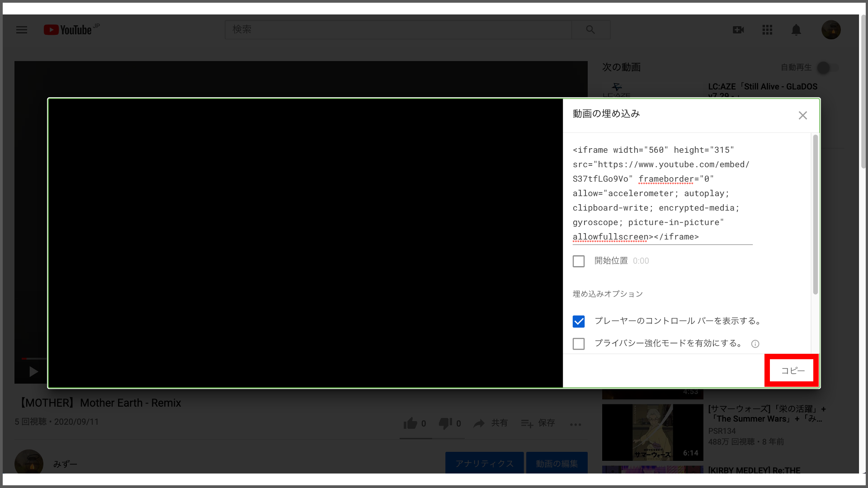This screenshot has height=488, width=868.
Task: Show privacy-enhanced mode info icon
Action: click(x=755, y=344)
